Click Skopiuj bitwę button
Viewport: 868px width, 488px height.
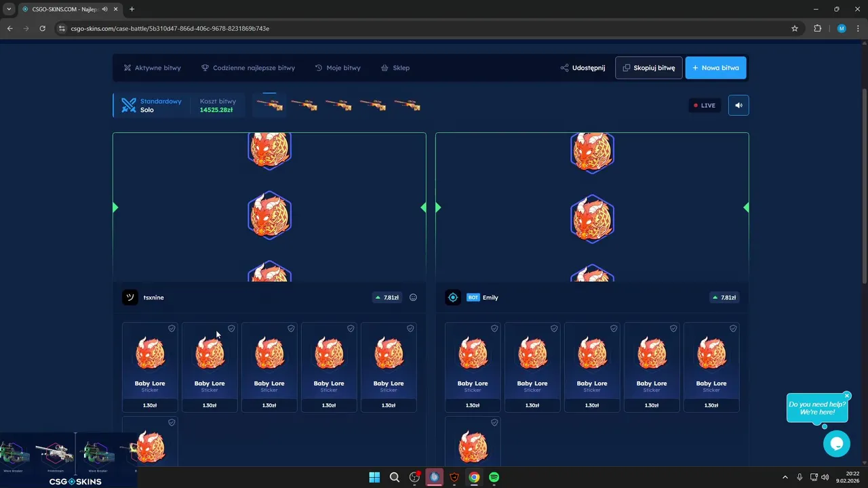pyautogui.click(x=649, y=68)
